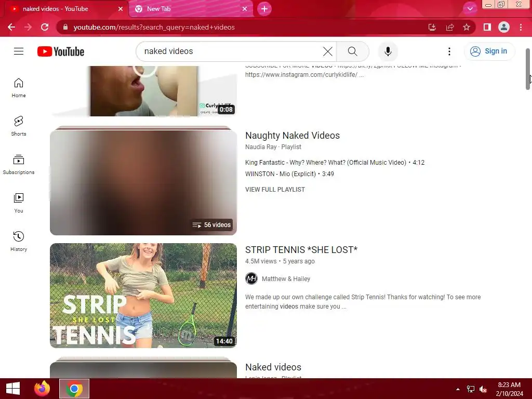Click the Strip Tennis video thumbnail
Viewport: 532px width, 399px height.
(143, 296)
